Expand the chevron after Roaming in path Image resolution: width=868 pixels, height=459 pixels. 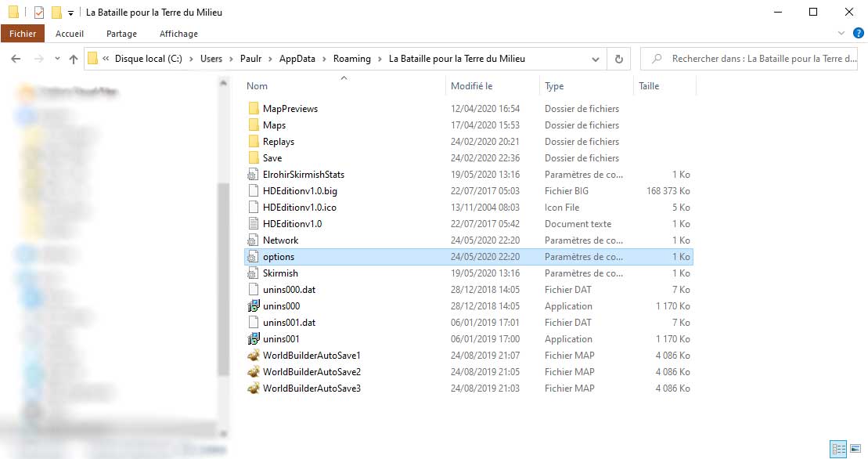pyautogui.click(x=380, y=59)
